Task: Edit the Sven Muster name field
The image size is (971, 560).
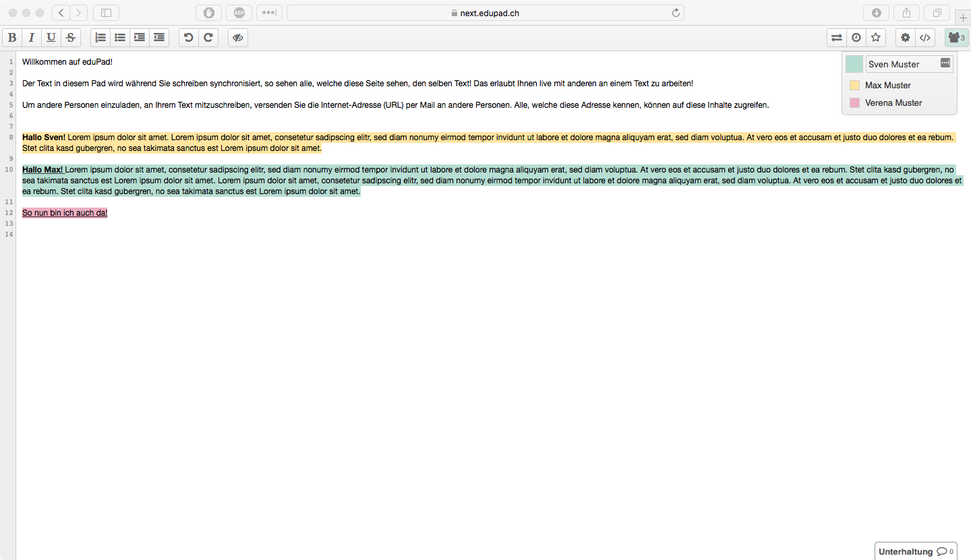Action: tap(901, 64)
